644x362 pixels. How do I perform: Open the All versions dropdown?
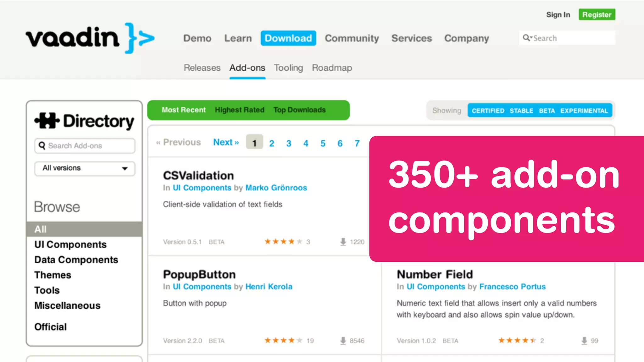(85, 168)
